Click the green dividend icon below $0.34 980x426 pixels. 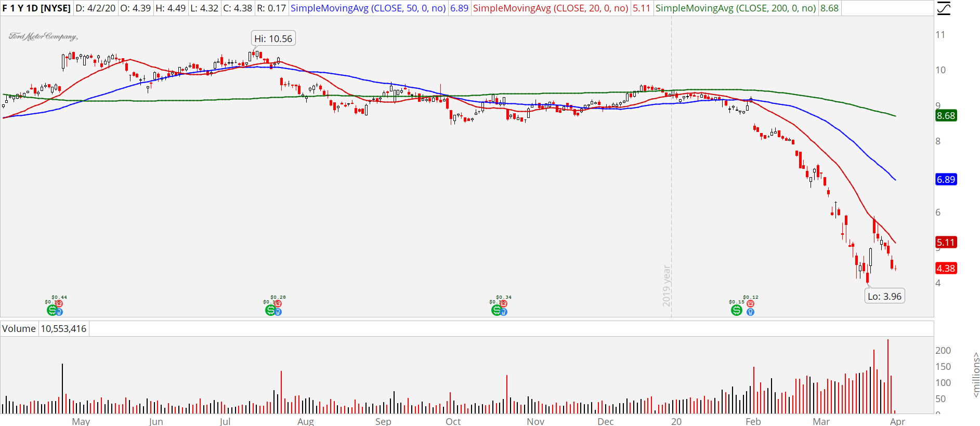click(x=496, y=310)
